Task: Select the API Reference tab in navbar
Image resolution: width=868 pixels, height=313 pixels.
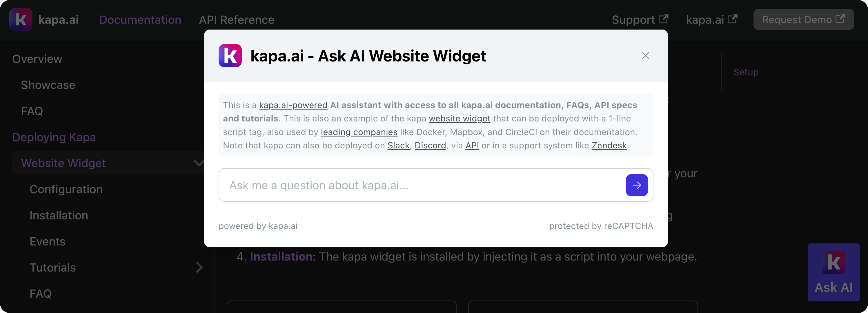Action: [x=236, y=19]
